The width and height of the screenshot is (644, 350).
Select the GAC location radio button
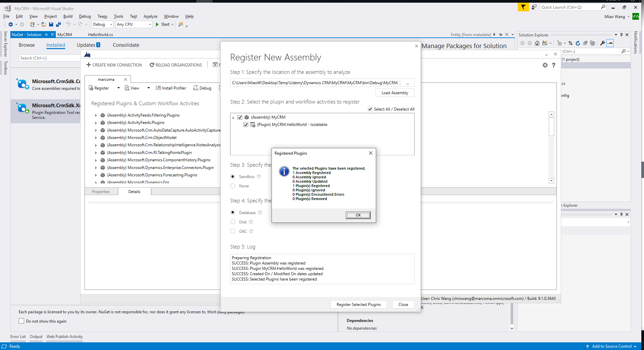pyautogui.click(x=233, y=231)
